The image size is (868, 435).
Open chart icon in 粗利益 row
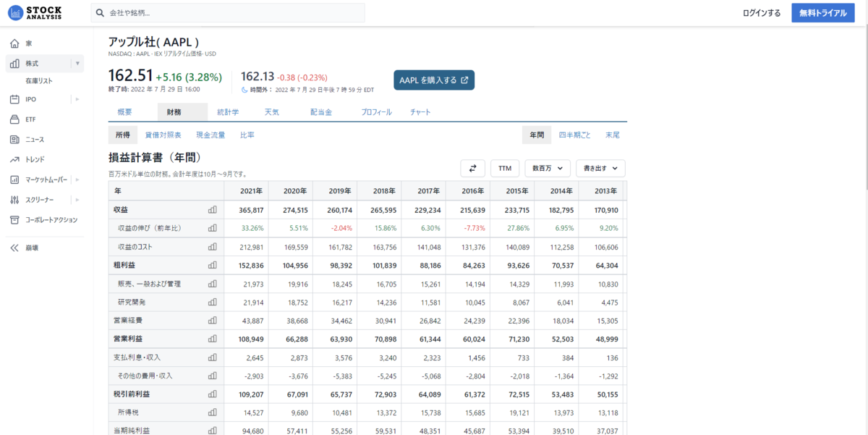click(x=213, y=266)
